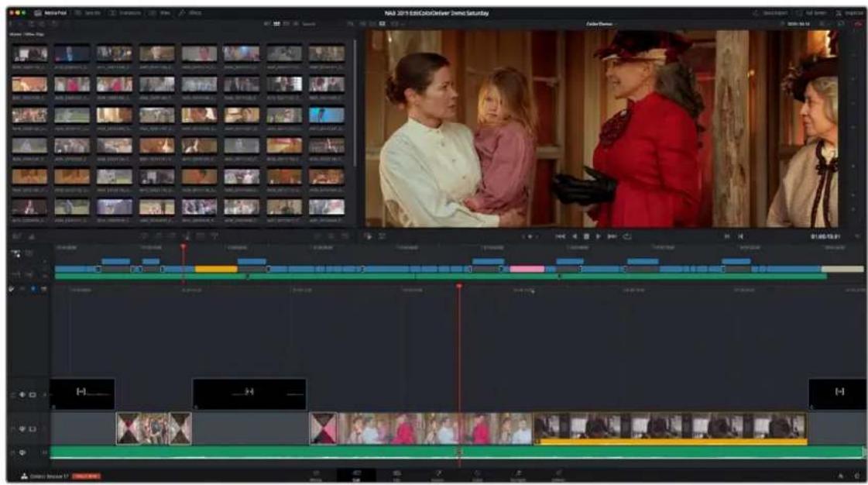The image size is (868, 485).
Task: Click the Close Up edit icon
Action: click(187, 236)
